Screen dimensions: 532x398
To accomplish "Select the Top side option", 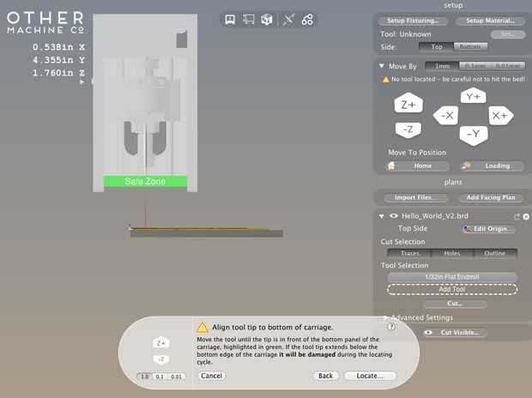I will [x=436, y=47].
